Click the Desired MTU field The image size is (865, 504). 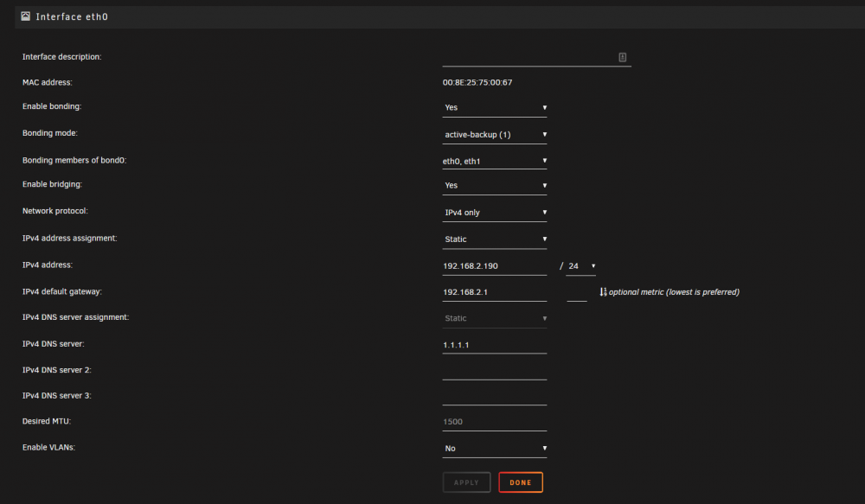click(494, 423)
